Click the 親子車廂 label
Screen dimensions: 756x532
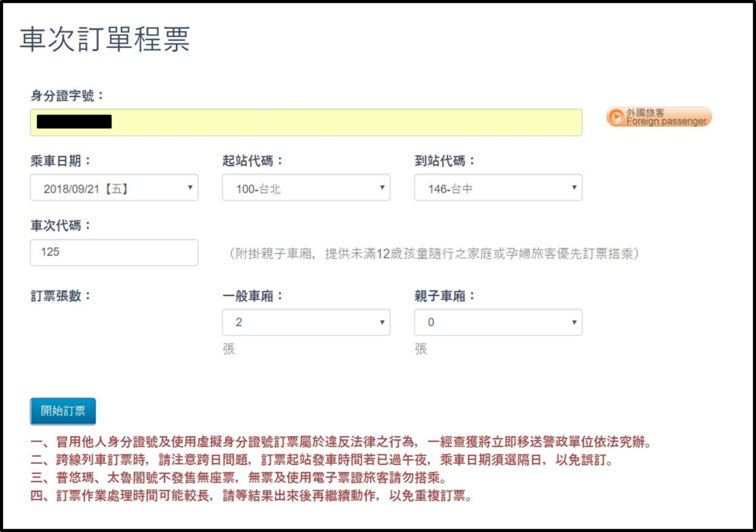[444, 295]
